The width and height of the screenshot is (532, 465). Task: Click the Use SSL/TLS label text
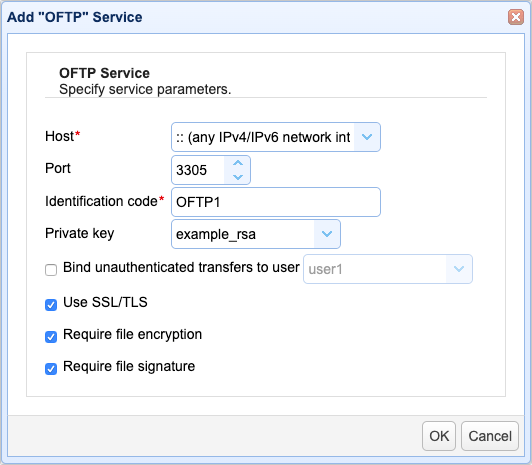[105, 302]
